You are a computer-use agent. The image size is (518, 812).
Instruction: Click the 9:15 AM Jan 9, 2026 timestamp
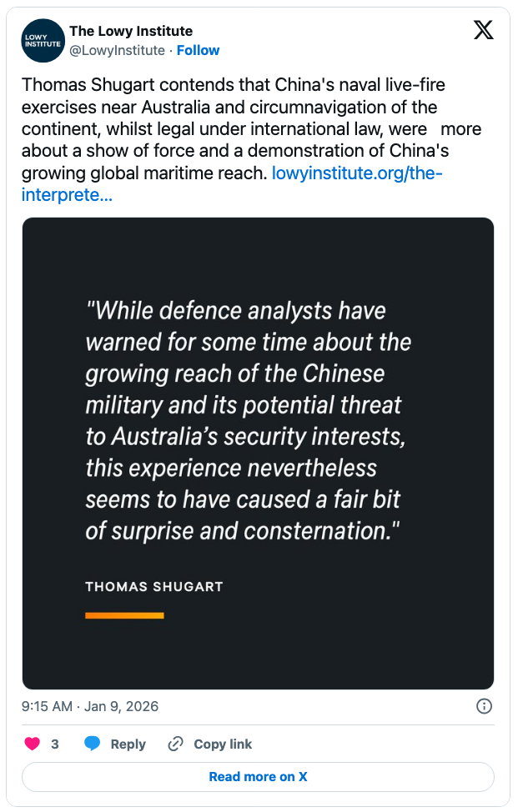coord(90,706)
